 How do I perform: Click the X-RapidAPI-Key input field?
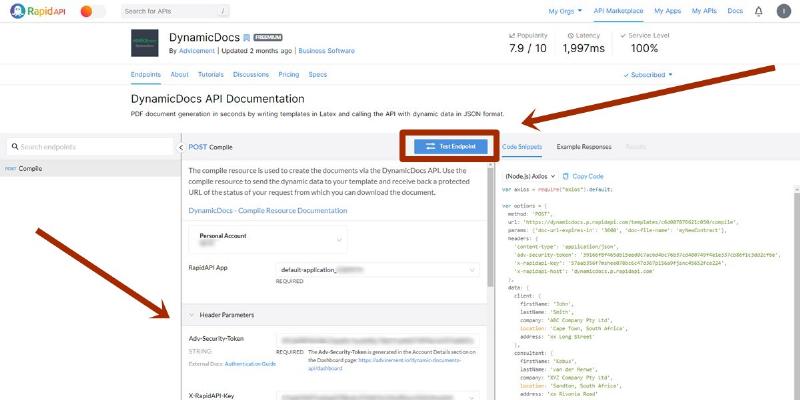coord(378,396)
